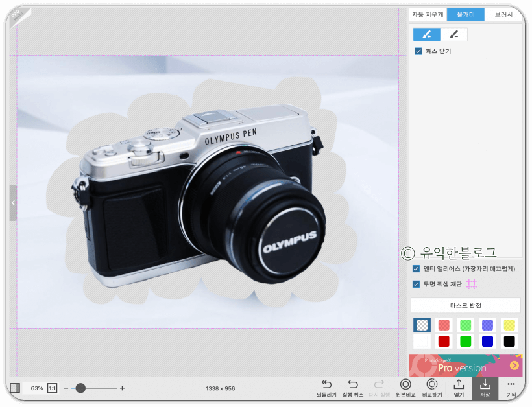Toggle the 투명 픽셀 재단 checkbox

pyautogui.click(x=416, y=284)
